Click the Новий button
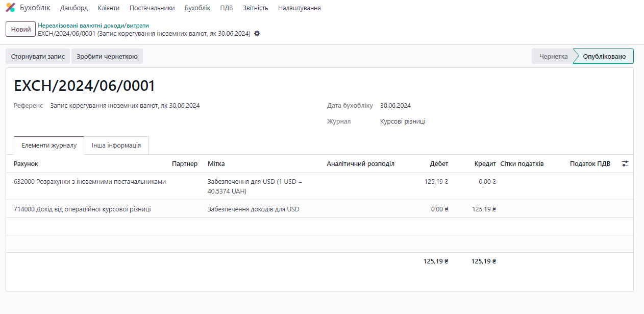 [x=21, y=30]
